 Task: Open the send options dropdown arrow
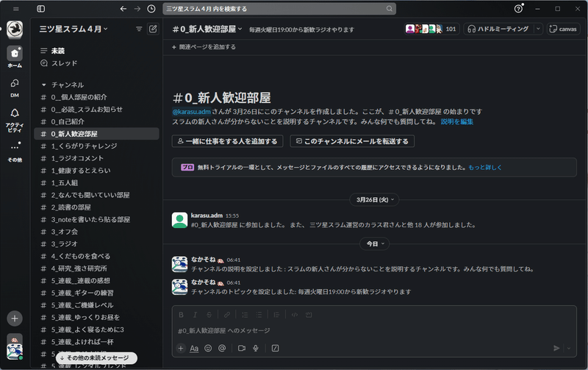pos(569,348)
